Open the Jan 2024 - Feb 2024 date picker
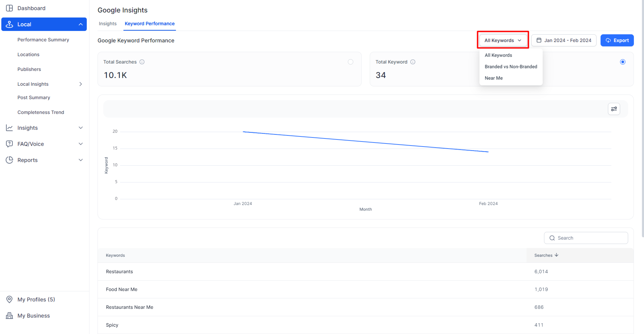Image resolution: width=644 pixels, height=334 pixels. coord(564,40)
